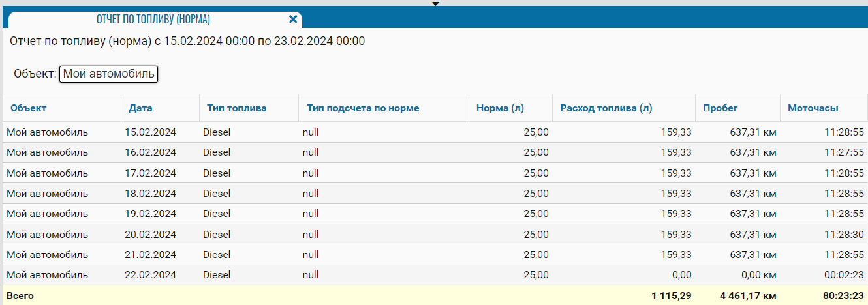Select the row dated 15.02.2024
This screenshot has width=868, height=305.
coord(151,132)
